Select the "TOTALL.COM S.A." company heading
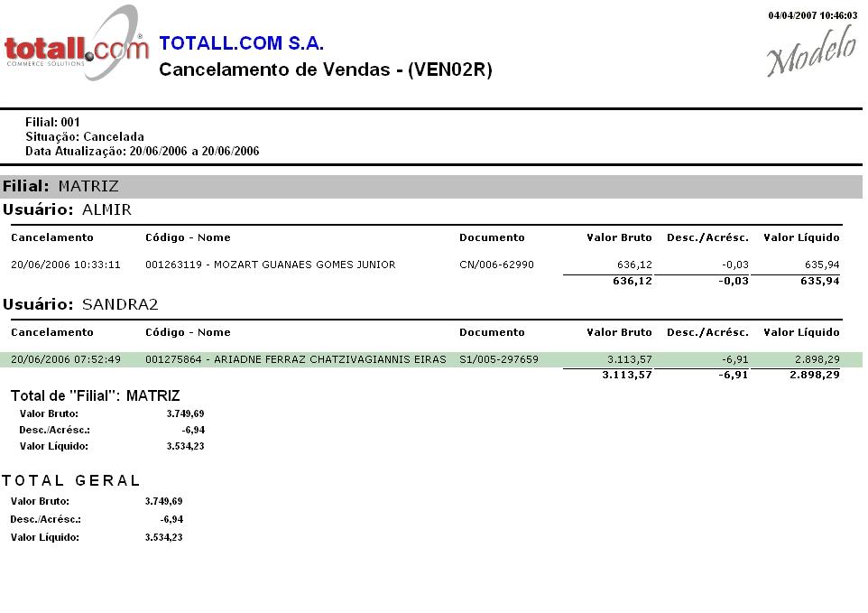The image size is (868, 613). (x=241, y=43)
